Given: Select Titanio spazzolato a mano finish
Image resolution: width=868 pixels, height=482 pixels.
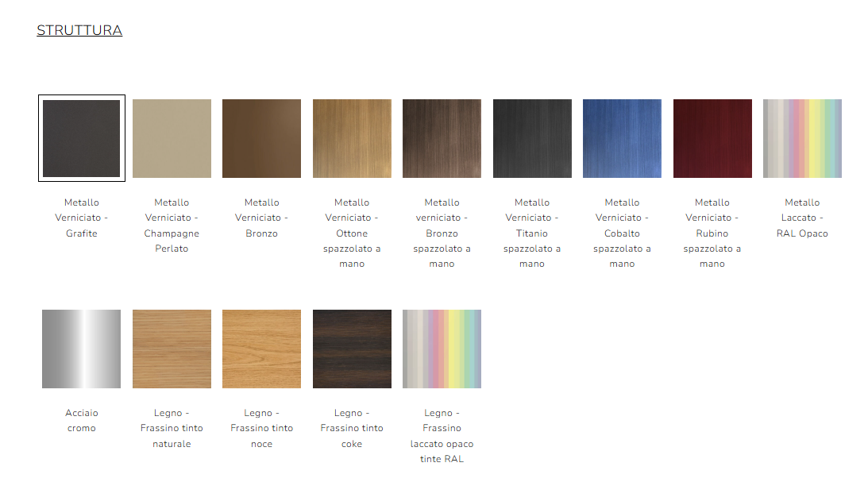Looking at the screenshot, I should pyautogui.click(x=532, y=138).
